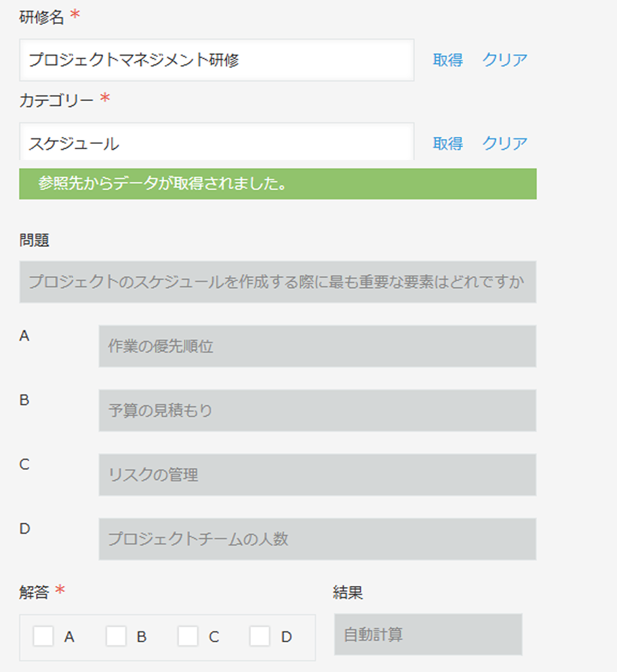
Task: Click クリア link next to 研修名 field
Action: tap(504, 60)
